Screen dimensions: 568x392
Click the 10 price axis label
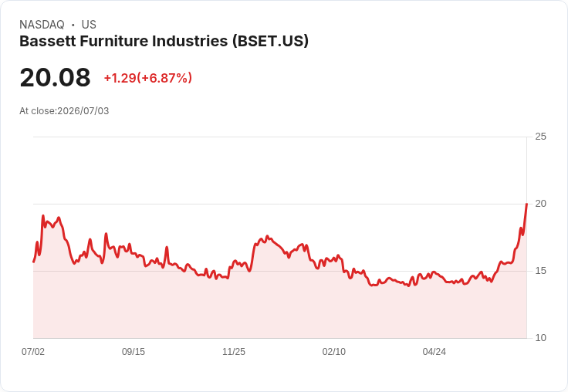tap(540, 338)
